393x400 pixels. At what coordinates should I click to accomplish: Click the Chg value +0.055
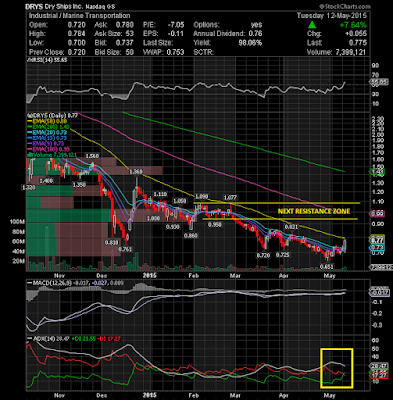click(356, 34)
